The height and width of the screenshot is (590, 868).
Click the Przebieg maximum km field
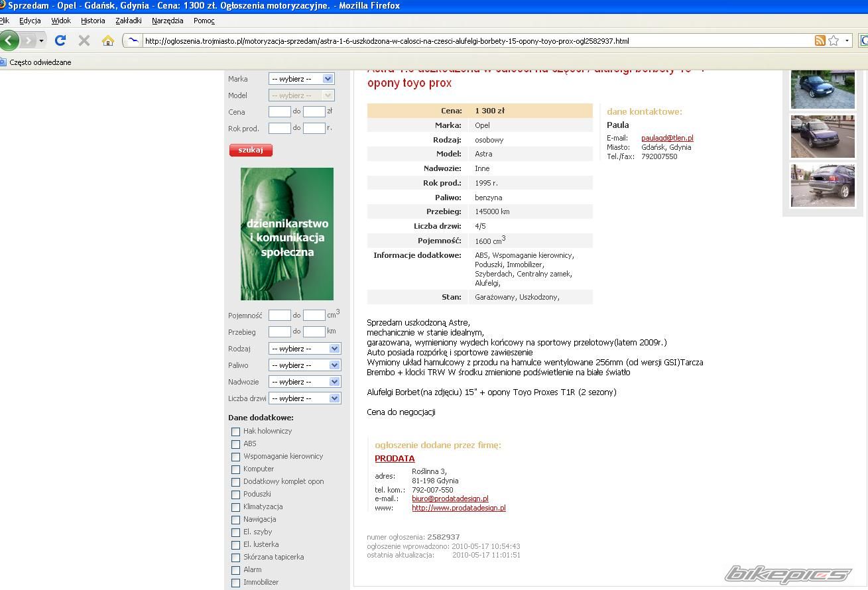click(x=314, y=331)
